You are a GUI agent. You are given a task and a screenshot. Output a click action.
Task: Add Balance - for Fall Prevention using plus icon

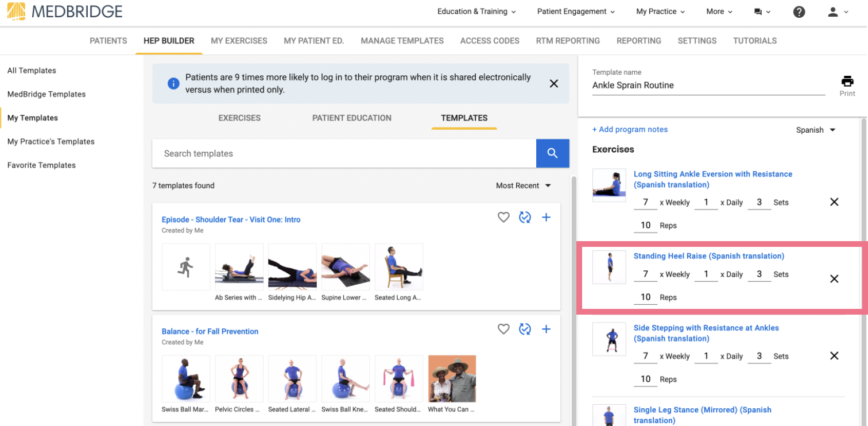point(546,329)
